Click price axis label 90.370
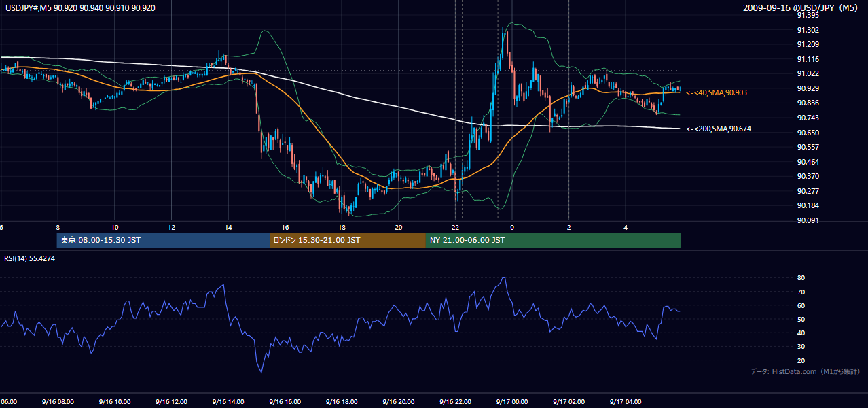The height and width of the screenshot is (408, 868). click(808, 176)
